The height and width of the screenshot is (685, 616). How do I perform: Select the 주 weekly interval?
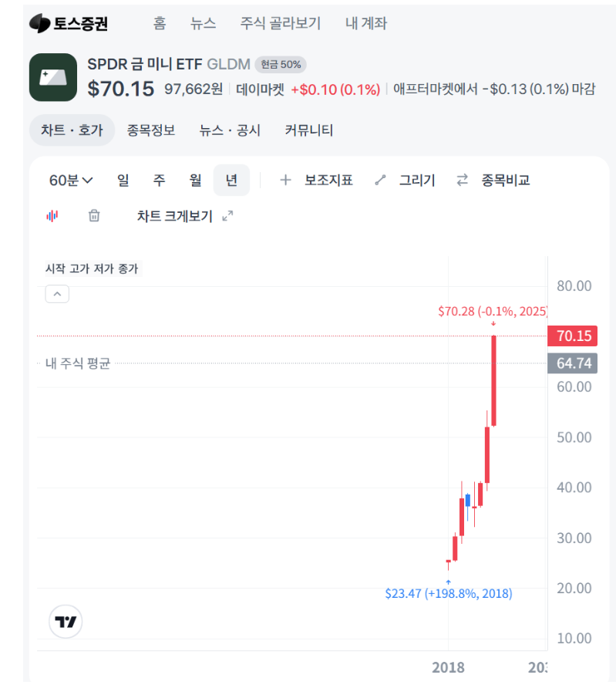[x=160, y=181]
